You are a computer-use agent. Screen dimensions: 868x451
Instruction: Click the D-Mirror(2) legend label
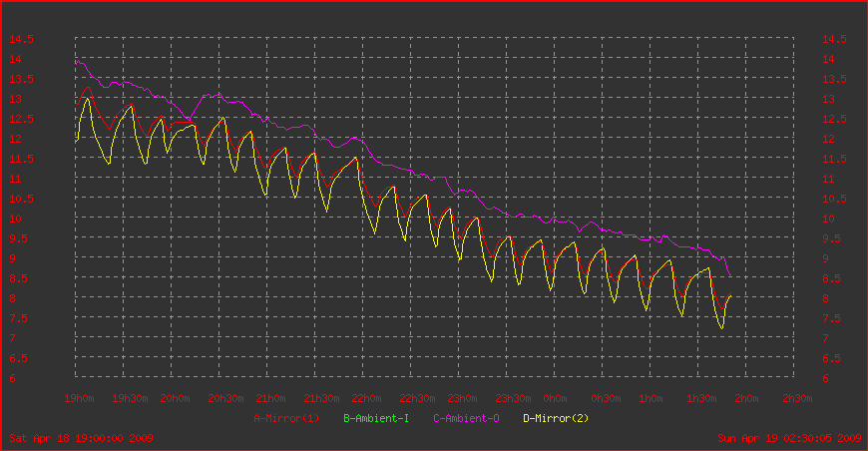click(x=556, y=418)
